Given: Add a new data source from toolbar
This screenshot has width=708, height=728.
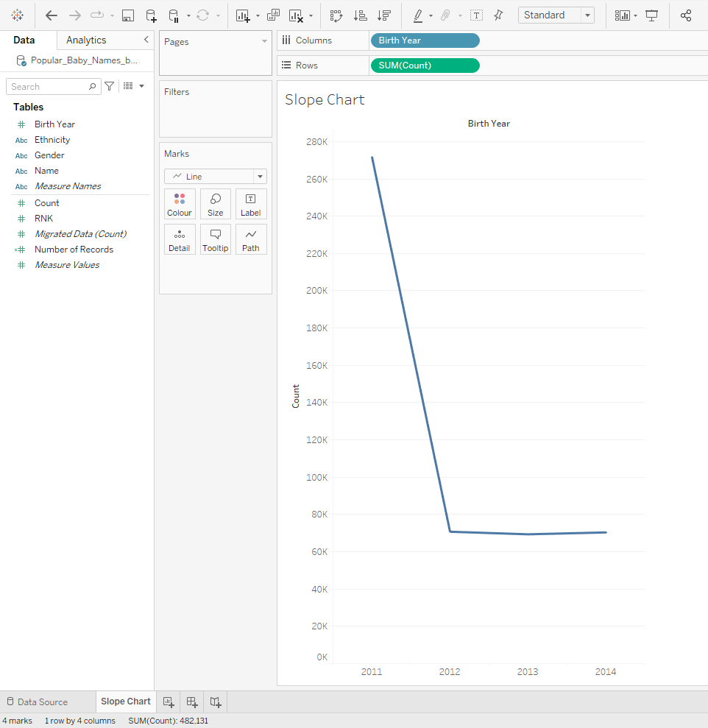Looking at the screenshot, I should [151, 15].
